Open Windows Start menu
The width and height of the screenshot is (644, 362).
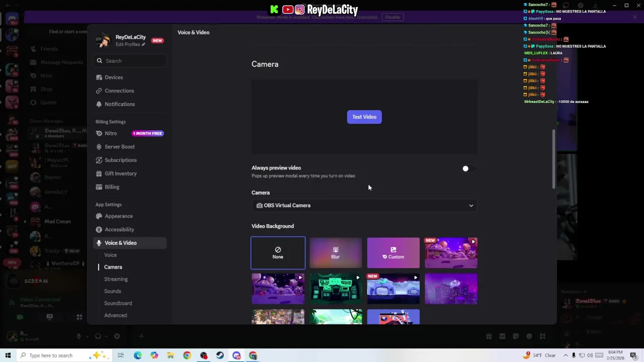(x=8, y=355)
